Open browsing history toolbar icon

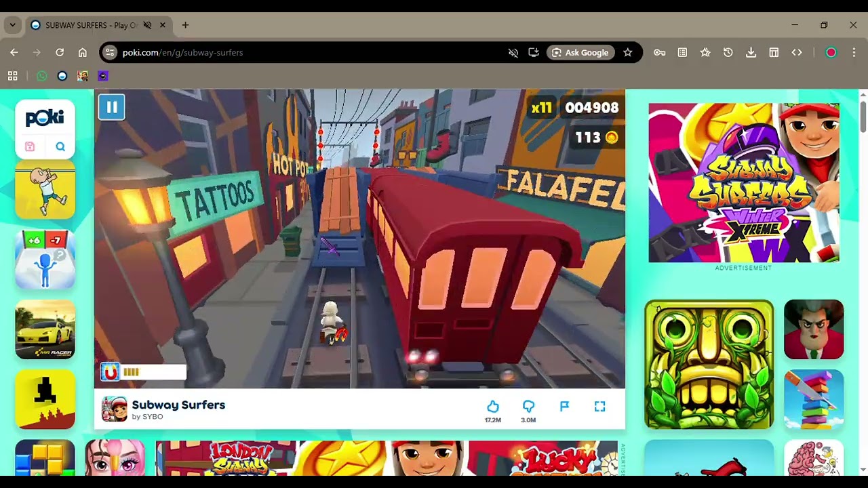(728, 52)
